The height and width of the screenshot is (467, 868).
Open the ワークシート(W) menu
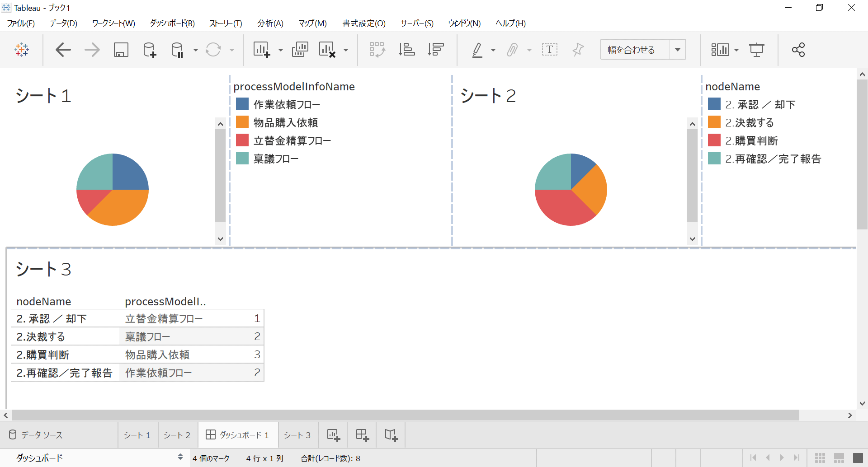(x=113, y=23)
